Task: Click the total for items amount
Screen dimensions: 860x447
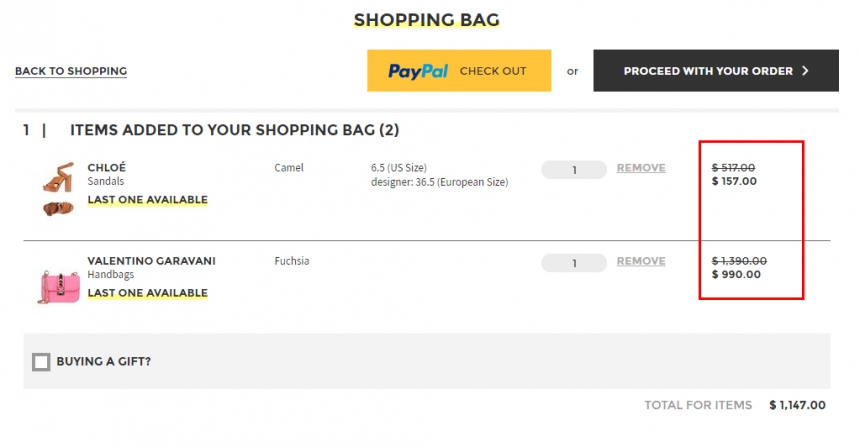Action: click(797, 405)
